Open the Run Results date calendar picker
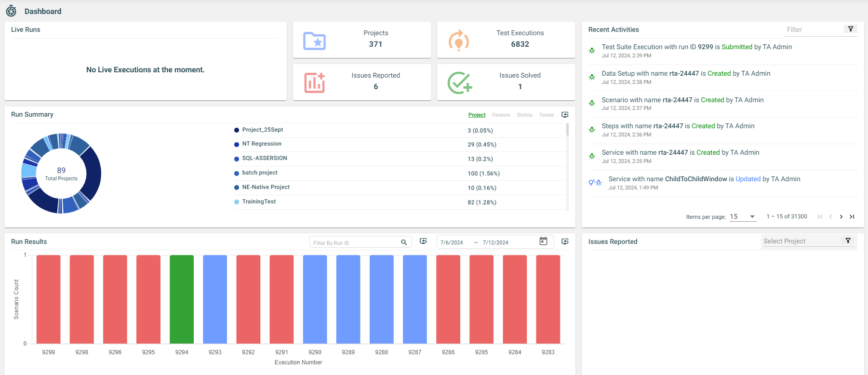868x375 pixels. 543,241
